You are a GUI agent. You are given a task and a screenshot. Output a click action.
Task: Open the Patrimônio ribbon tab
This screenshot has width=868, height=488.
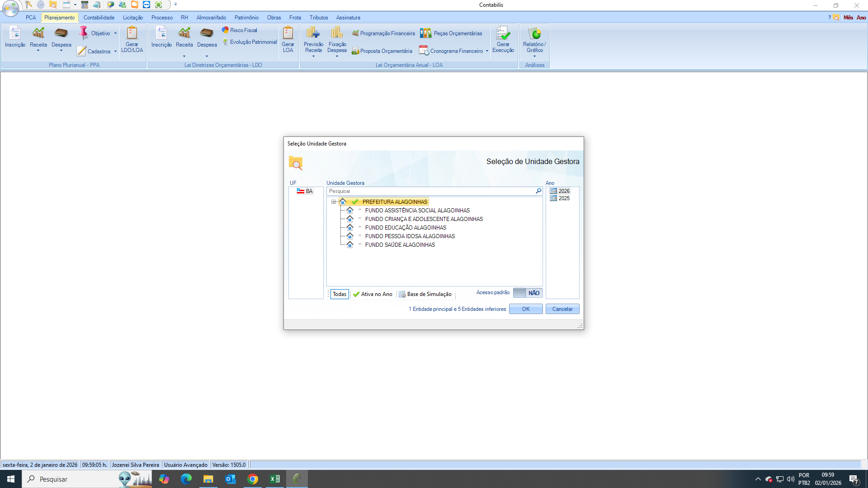pos(246,18)
